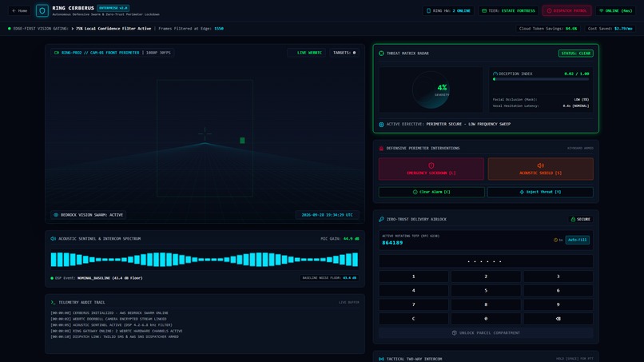Tap keypad digit 1

click(x=414, y=276)
